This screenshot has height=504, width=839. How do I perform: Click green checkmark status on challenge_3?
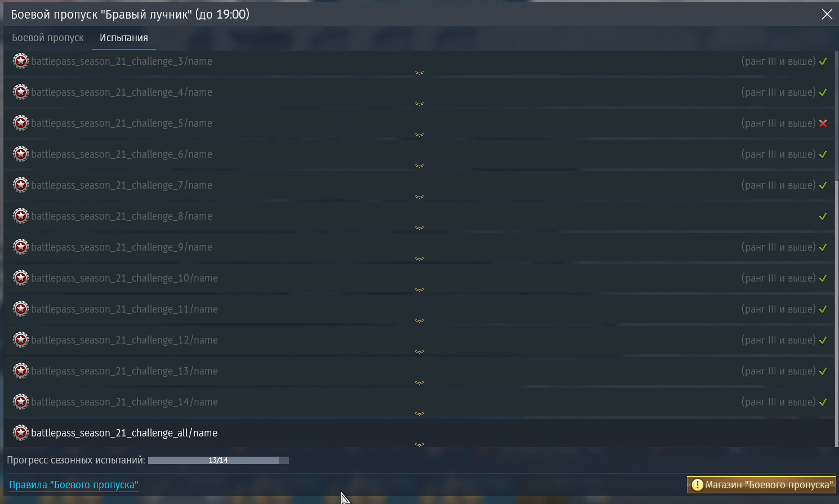pyautogui.click(x=823, y=61)
